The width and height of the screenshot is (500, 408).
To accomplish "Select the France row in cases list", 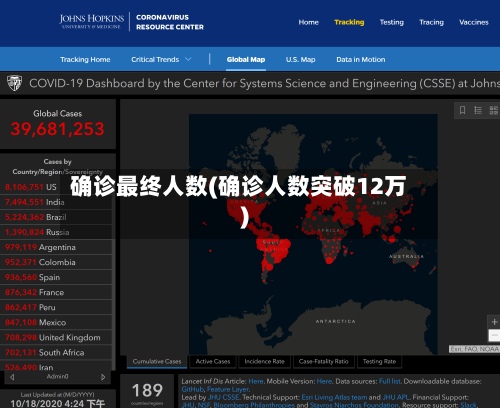I will click(56, 292).
